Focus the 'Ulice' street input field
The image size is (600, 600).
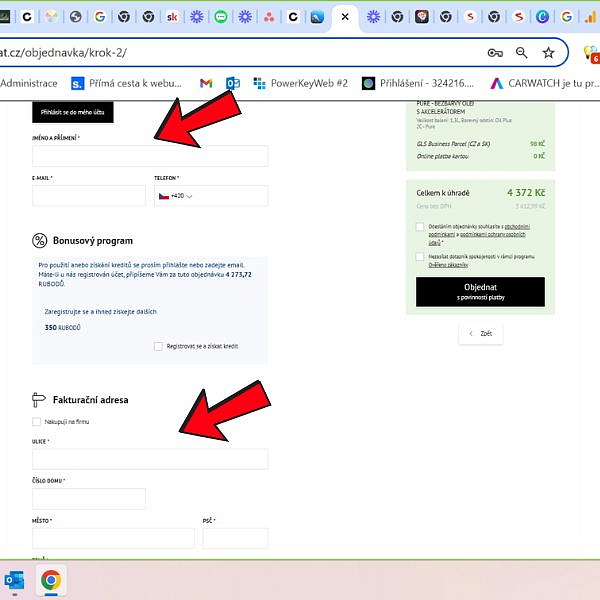150,459
